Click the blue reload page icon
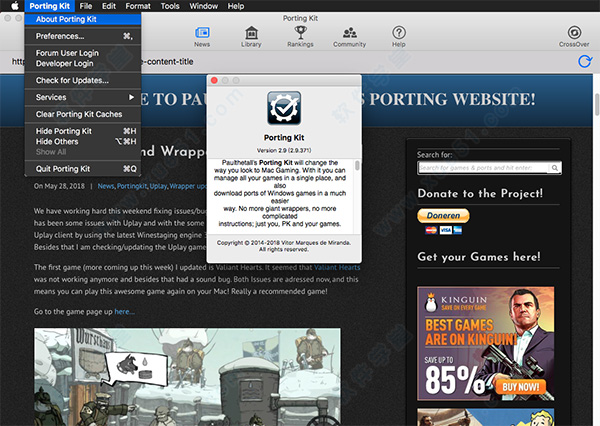This screenshot has width=600, height=426. (585, 61)
